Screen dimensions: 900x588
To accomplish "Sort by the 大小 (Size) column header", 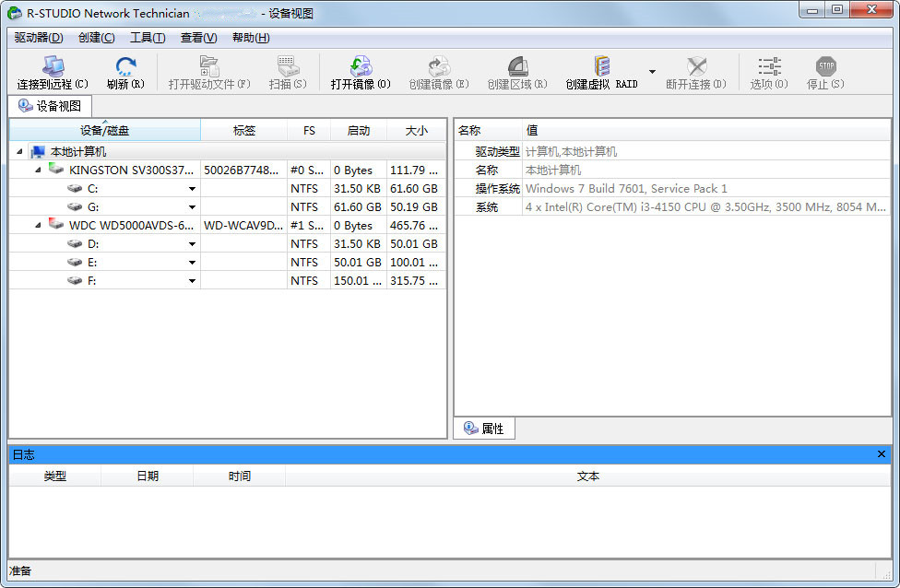I will 416,130.
